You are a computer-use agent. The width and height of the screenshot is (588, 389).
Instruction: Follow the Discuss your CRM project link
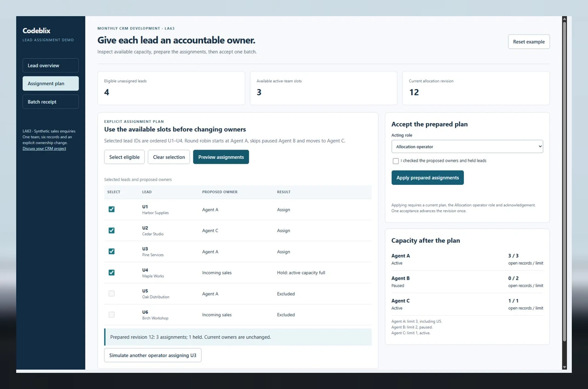[x=44, y=149]
